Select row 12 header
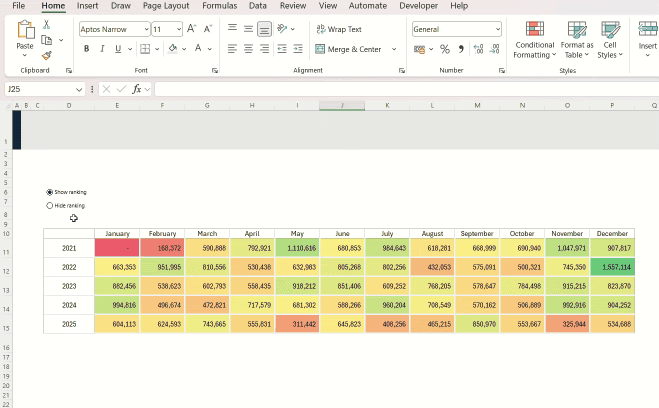This screenshot has width=659, height=408. pos(6,267)
